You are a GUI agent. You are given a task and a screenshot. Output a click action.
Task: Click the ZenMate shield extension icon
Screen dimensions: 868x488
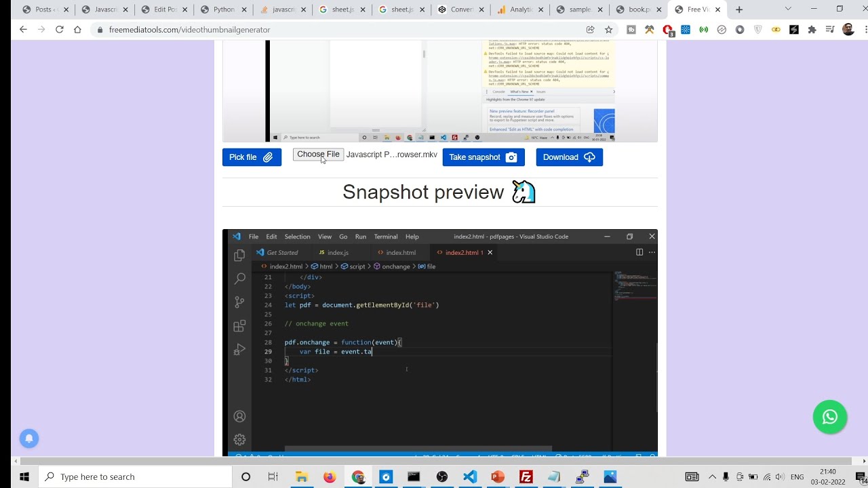(x=757, y=30)
